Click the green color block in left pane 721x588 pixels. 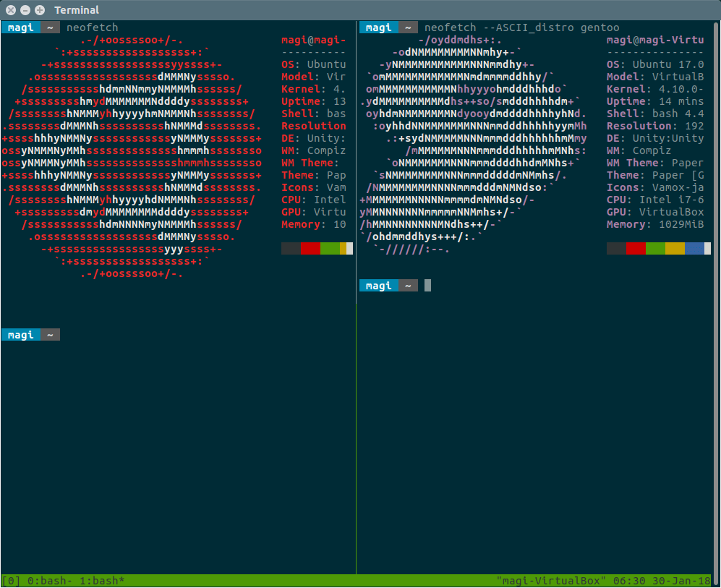click(329, 249)
